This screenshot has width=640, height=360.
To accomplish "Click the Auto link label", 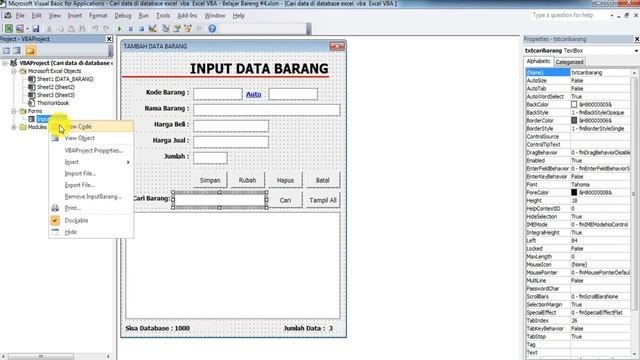I will click(x=253, y=94).
